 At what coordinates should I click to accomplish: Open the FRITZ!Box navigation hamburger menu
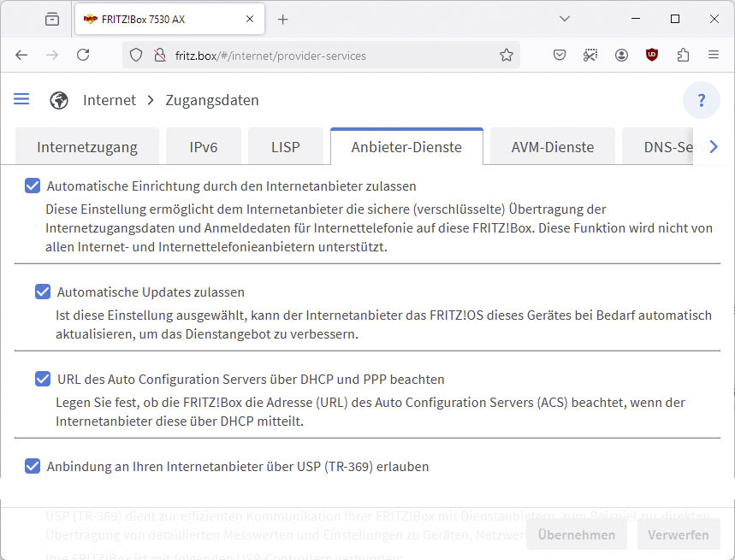21,99
